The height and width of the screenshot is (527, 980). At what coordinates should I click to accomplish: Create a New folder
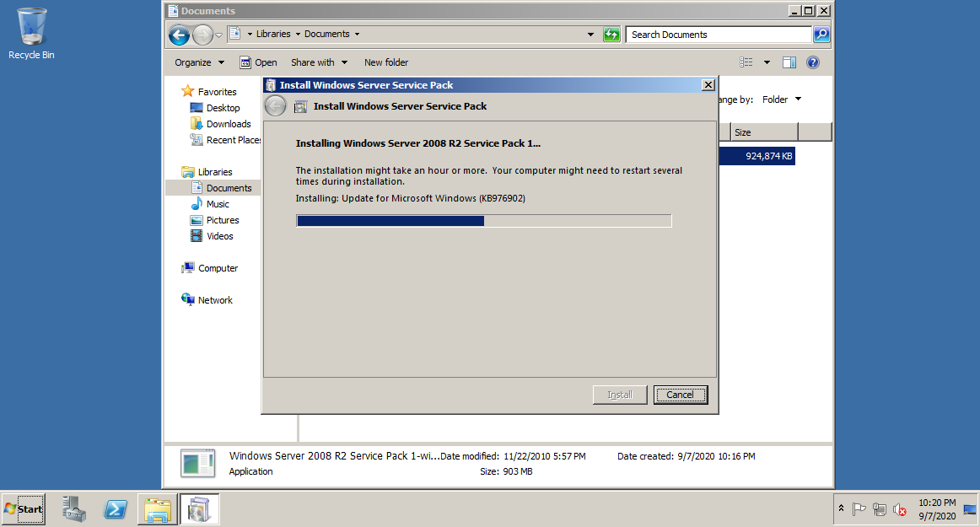[x=386, y=62]
